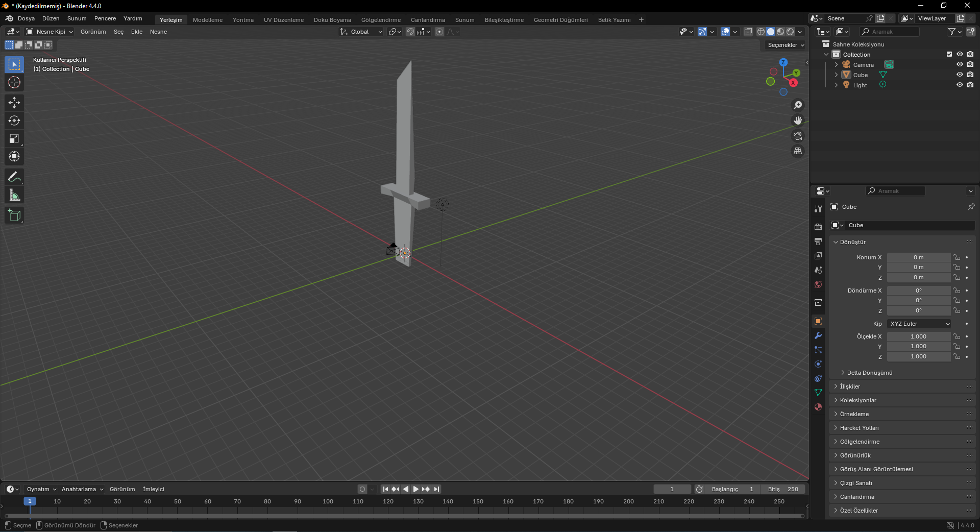Activate the Rotate tool
Screen dimensions: 980x532
pos(14,120)
